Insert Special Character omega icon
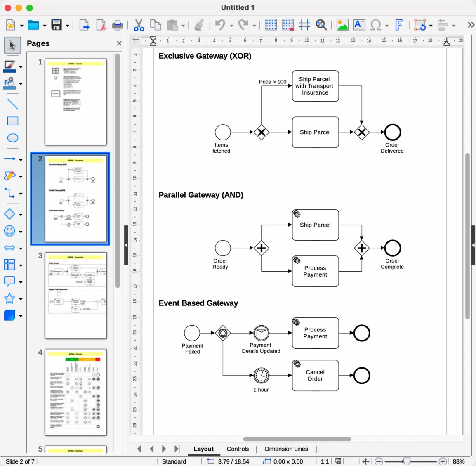The width and height of the screenshot is (476, 466). (376, 25)
